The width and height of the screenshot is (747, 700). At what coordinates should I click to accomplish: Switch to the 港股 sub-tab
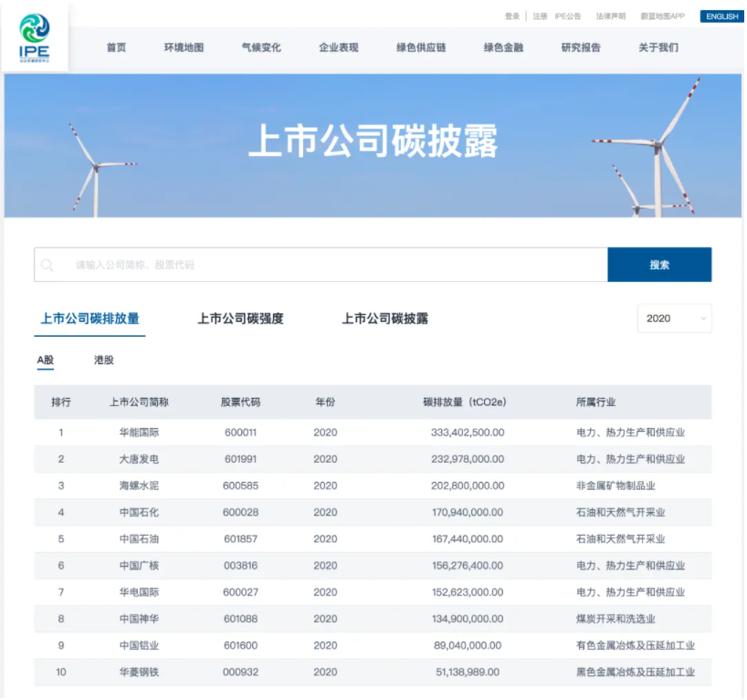coord(104,360)
